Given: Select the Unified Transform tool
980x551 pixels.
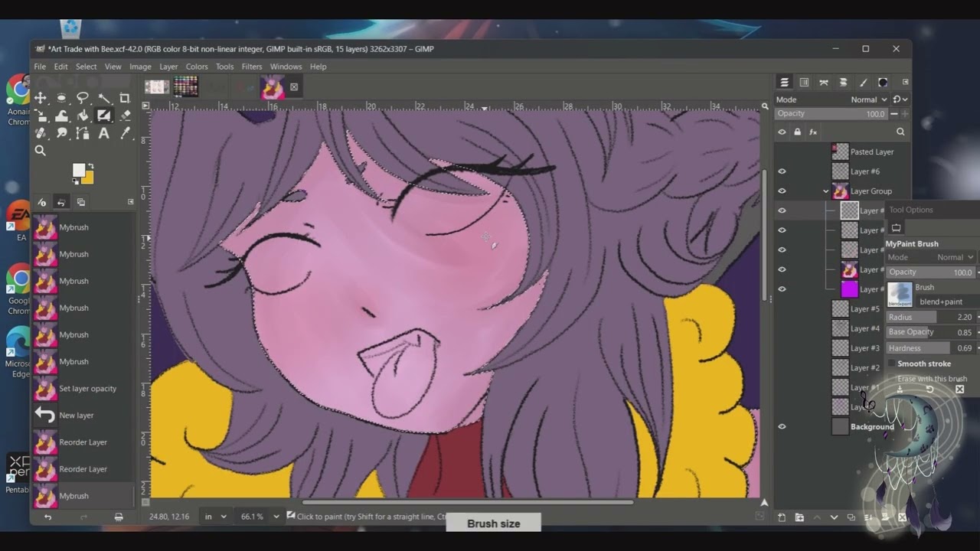Looking at the screenshot, I should (x=41, y=116).
